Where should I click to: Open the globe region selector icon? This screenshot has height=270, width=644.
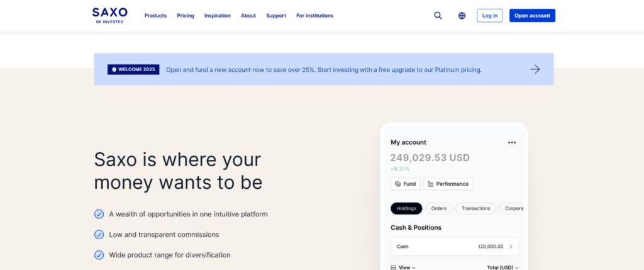462,16
